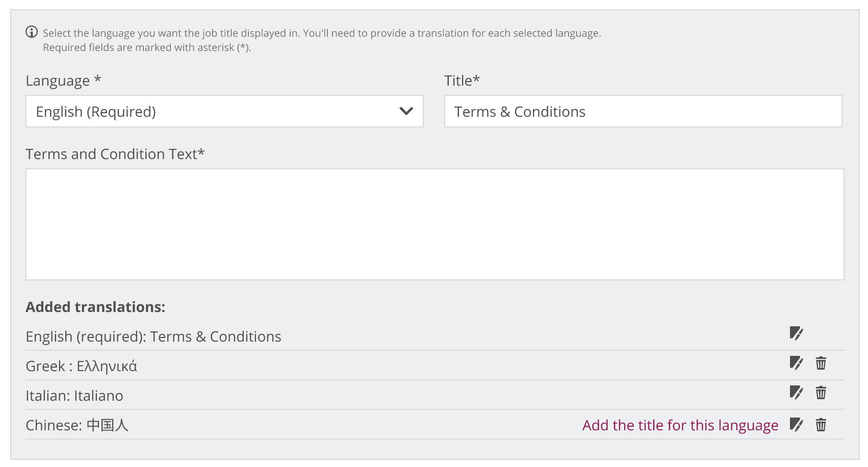This screenshot has width=868, height=467.
Task: Edit the Italian translation entry
Action: coord(796,393)
